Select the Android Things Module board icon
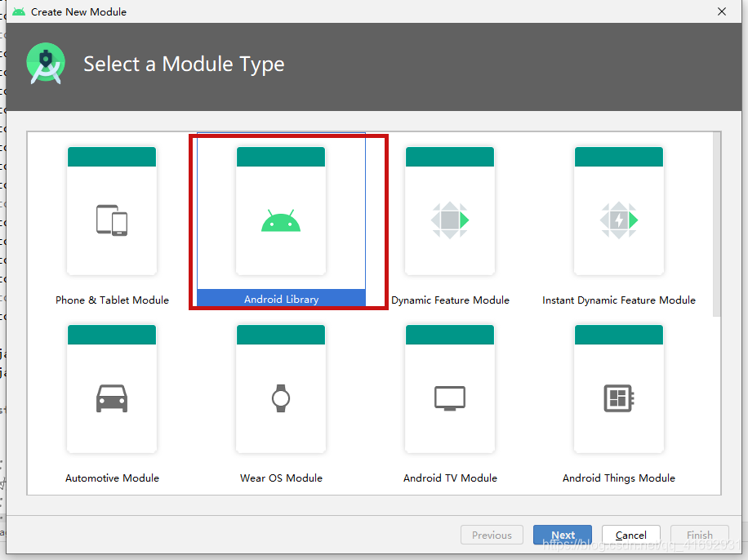The height and width of the screenshot is (560, 748). click(x=619, y=398)
